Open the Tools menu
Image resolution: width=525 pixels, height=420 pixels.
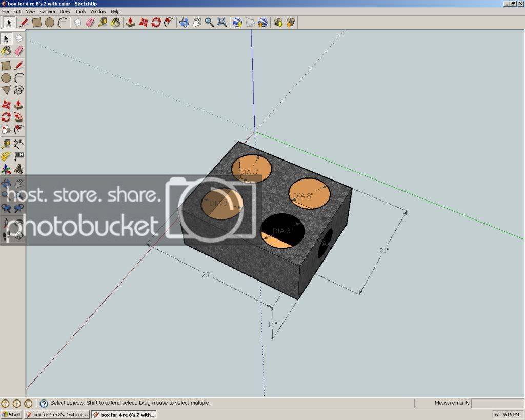point(80,11)
